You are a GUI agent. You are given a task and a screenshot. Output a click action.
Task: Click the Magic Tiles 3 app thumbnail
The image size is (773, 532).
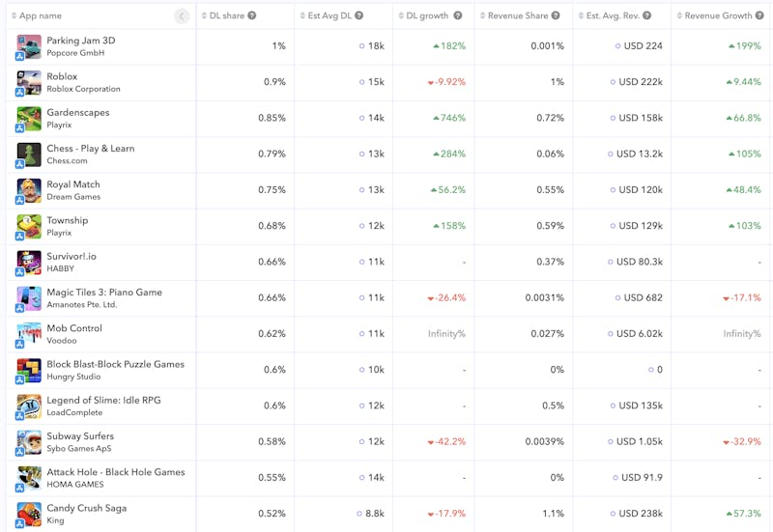coord(29,298)
